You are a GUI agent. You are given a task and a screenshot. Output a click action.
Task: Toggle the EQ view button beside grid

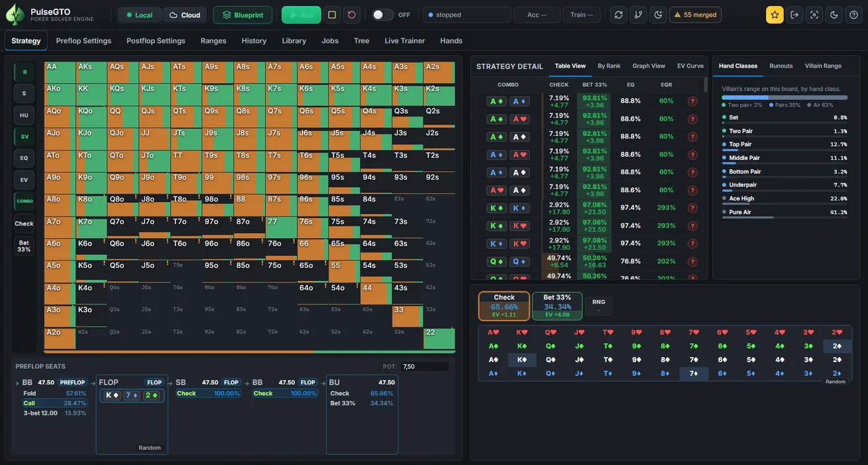pos(24,158)
